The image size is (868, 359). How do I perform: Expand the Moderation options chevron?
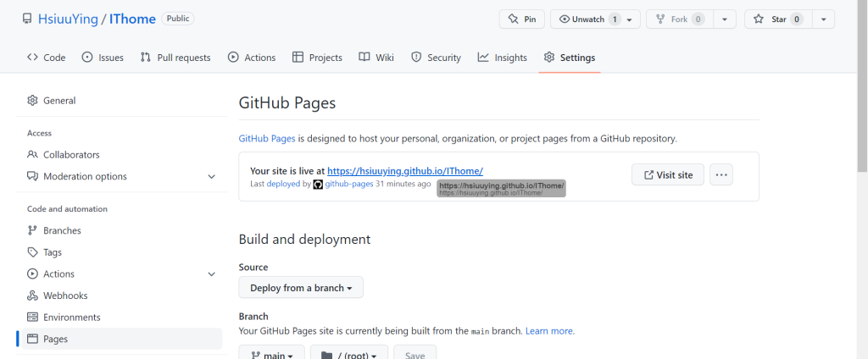coord(211,176)
